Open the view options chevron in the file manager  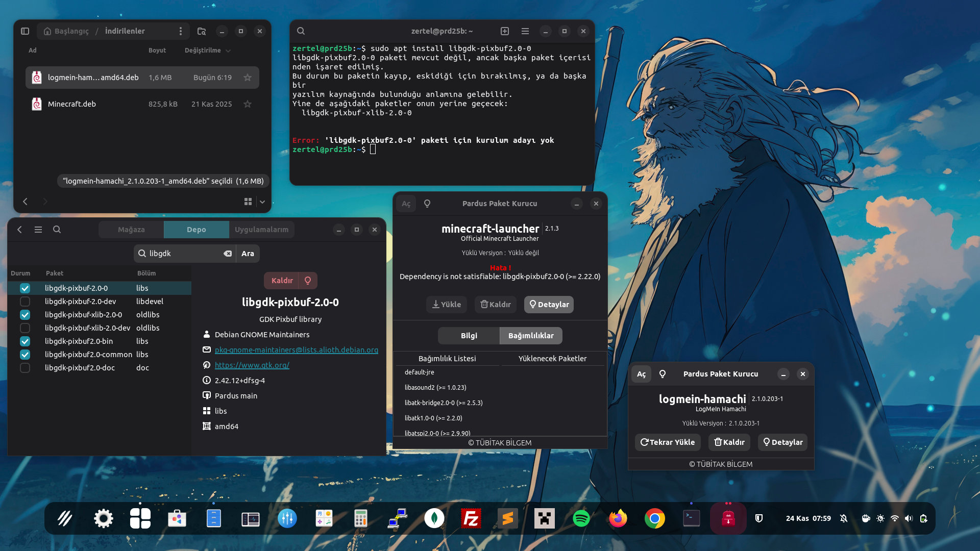262,202
